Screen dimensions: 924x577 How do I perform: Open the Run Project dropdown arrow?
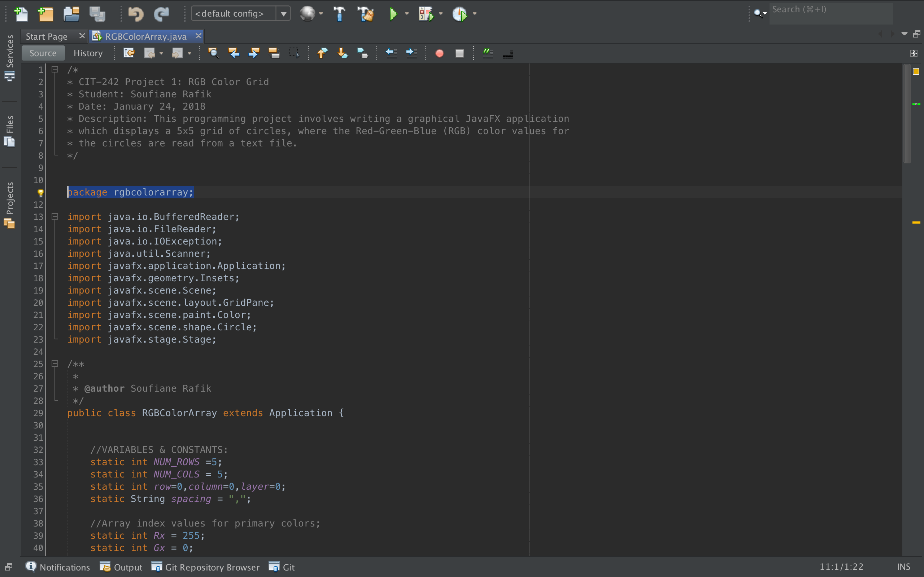[x=407, y=14]
